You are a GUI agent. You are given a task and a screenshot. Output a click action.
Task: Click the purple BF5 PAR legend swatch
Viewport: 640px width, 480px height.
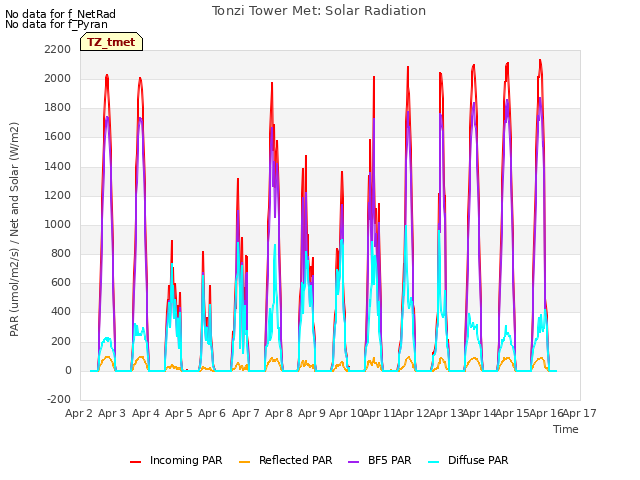pyautogui.click(x=353, y=462)
